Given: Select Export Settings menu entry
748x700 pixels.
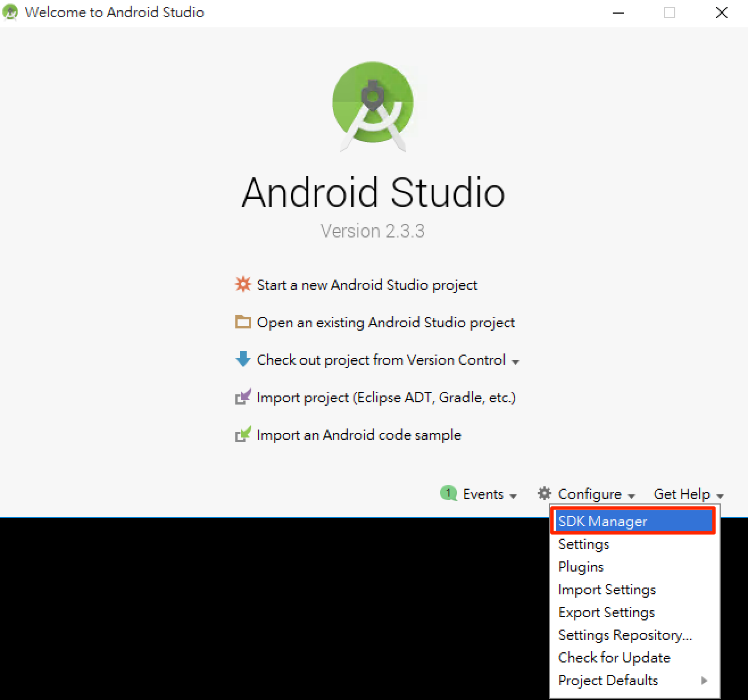Looking at the screenshot, I should [x=634, y=612].
